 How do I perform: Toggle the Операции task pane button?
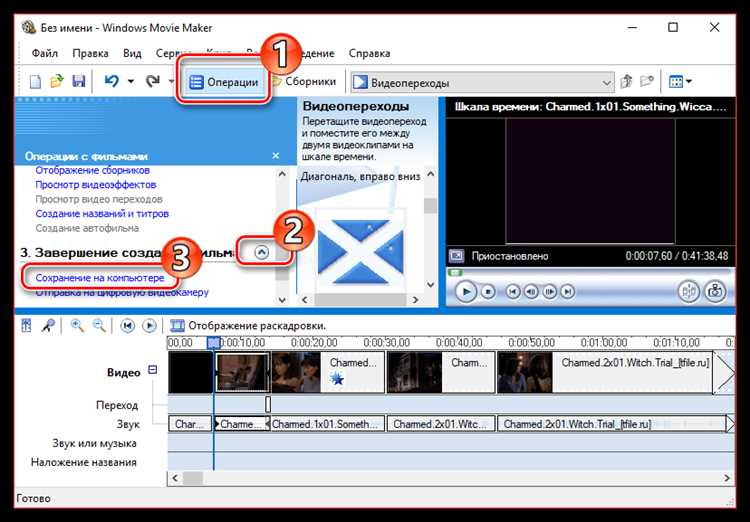coord(223,82)
